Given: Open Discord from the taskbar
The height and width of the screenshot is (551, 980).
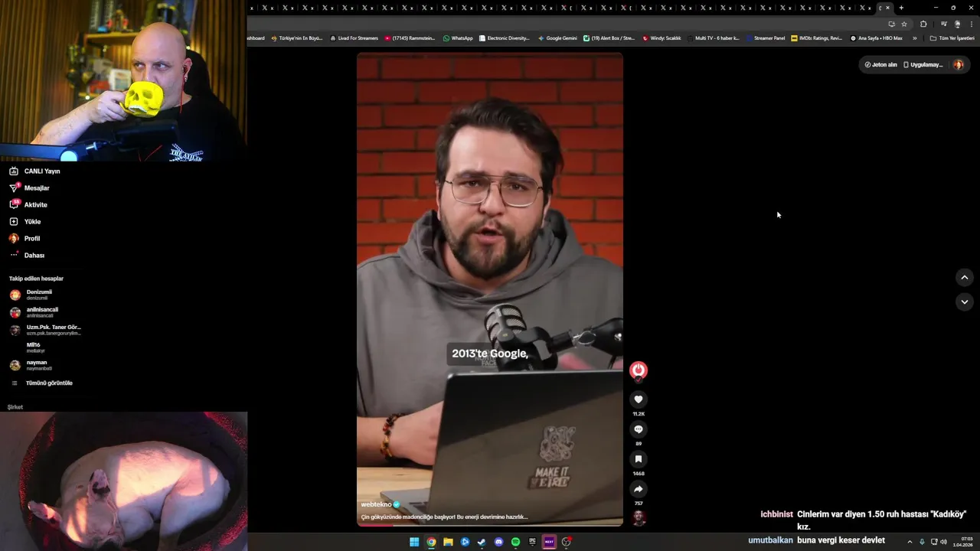Looking at the screenshot, I should [498, 542].
